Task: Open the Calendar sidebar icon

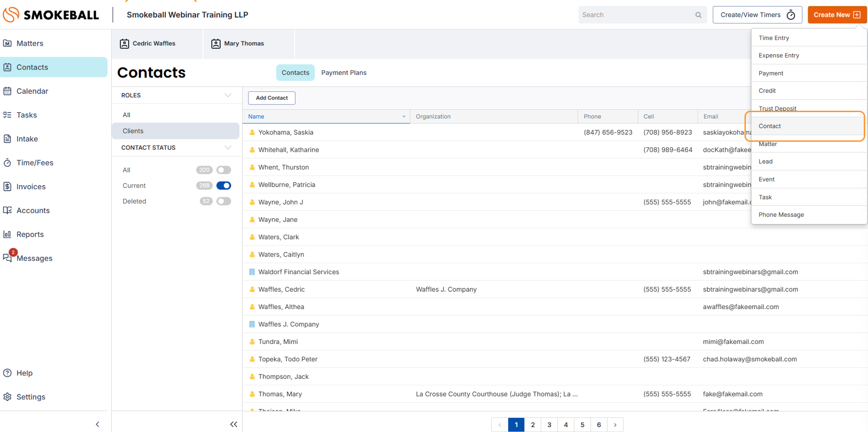Action: (x=8, y=91)
